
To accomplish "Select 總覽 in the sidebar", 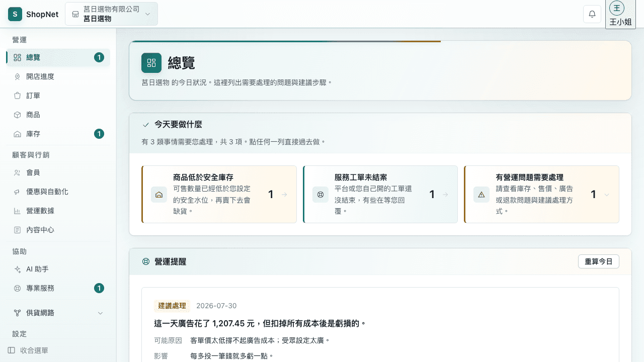I will pyautogui.click(x=58, y=57).
